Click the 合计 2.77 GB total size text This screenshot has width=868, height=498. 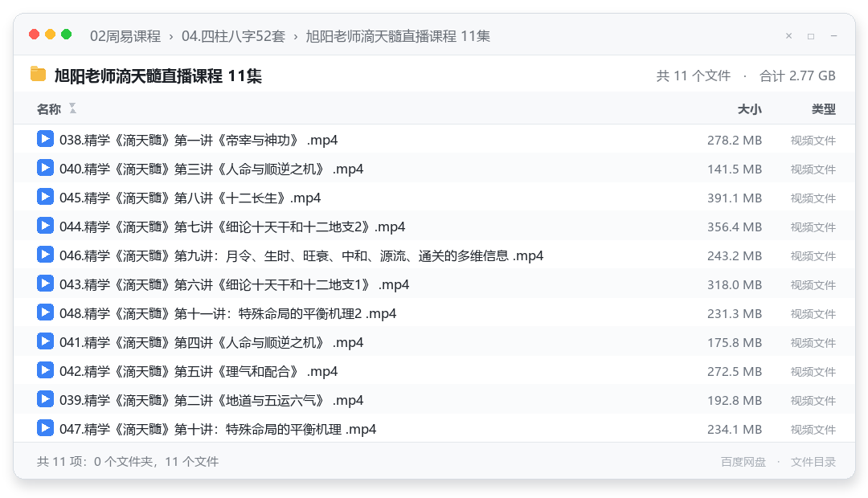tap(797, 76)
